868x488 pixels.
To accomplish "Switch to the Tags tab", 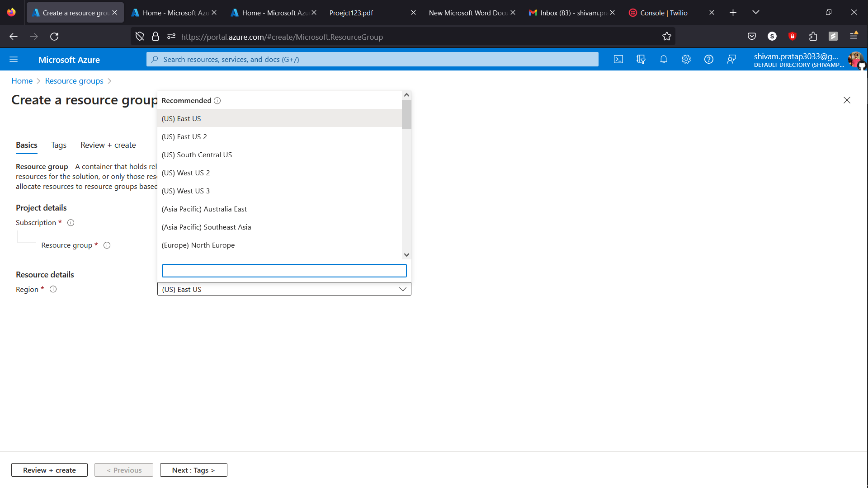I will click(58, 145).
